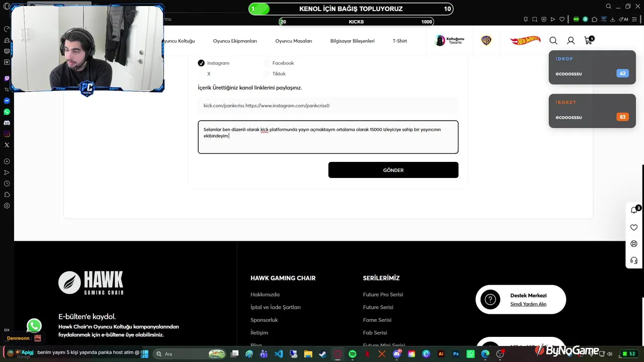Open the Bilgisayar Bileşenleri menu
Screen dimensions: 644x362
click(x=352, y=41)
